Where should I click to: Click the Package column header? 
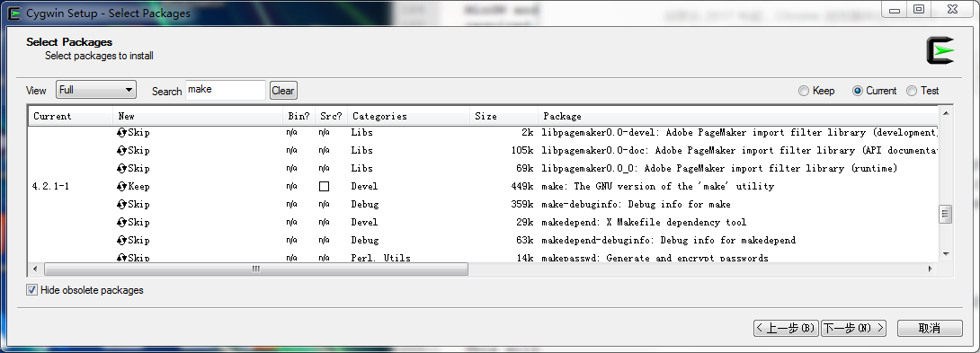[737, 116]
